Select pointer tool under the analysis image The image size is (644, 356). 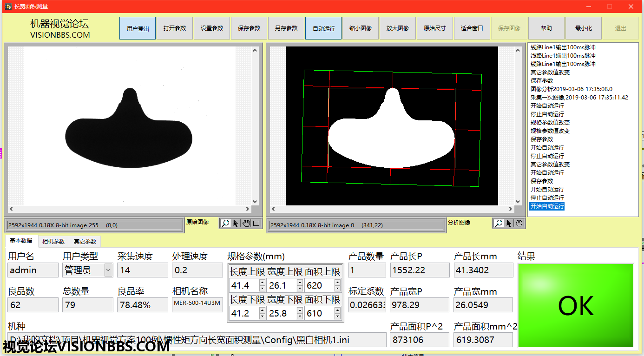[509, 224]
